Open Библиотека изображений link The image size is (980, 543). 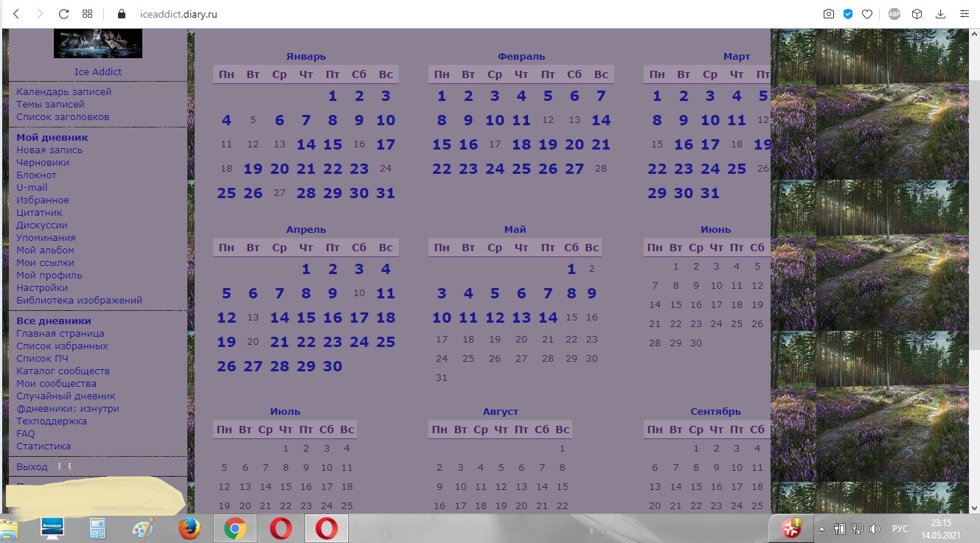click(80, 300)
